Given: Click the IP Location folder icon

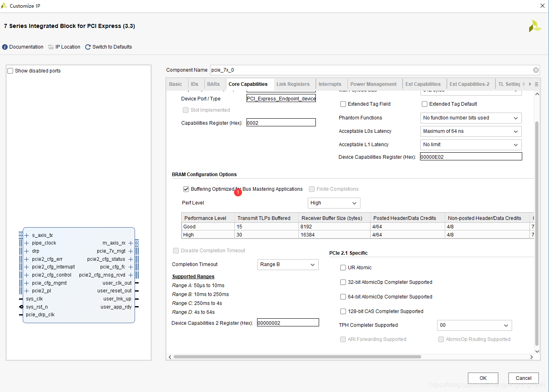Looking at the screenshot, I should pyautogui.click(x=51, y=47).
